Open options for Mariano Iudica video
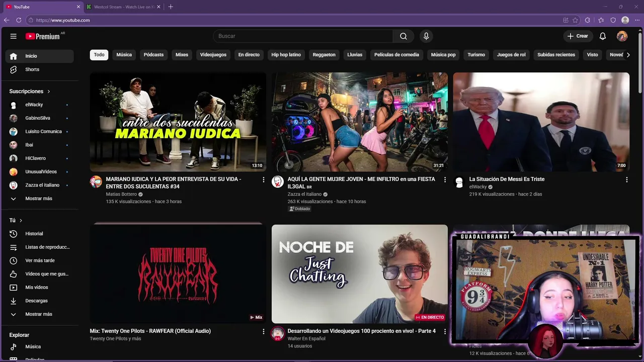 pos(263,179)
